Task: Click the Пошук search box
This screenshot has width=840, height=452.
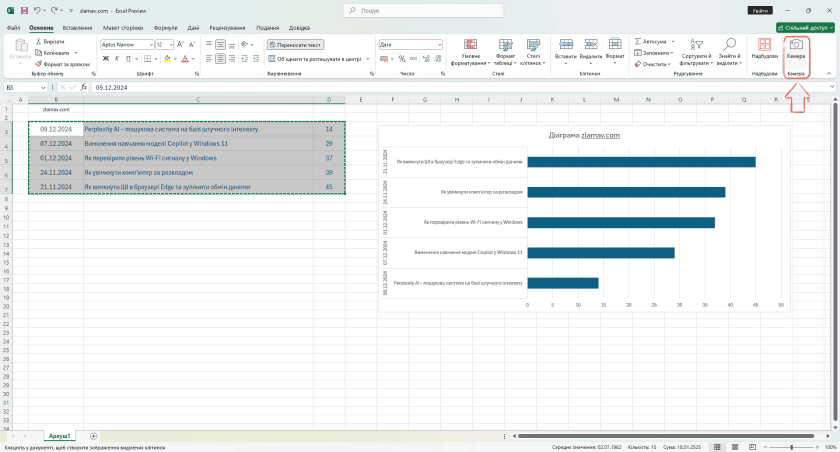Action: [423, 10]
